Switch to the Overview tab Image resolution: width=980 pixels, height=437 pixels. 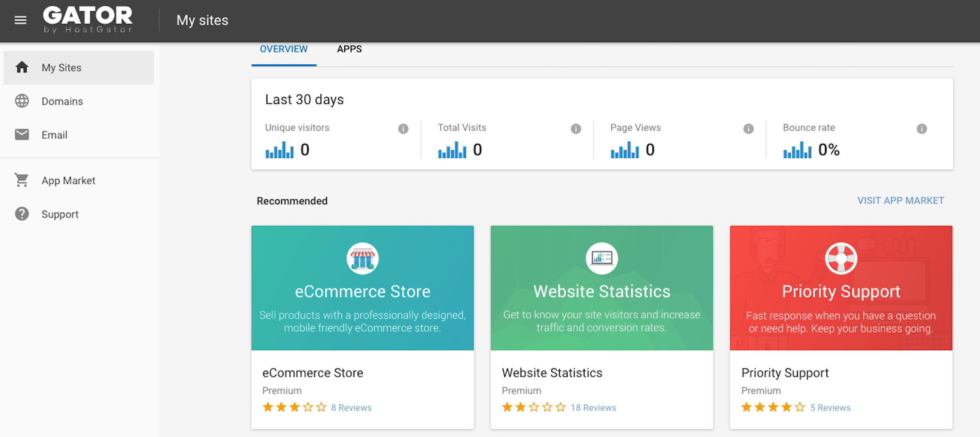(x=283, y=49)
